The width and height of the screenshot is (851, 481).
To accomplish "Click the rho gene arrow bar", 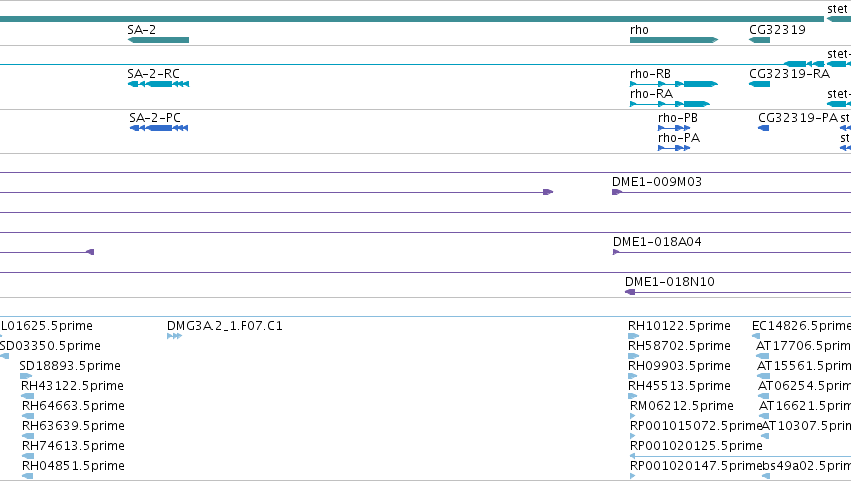I will 674,40.
